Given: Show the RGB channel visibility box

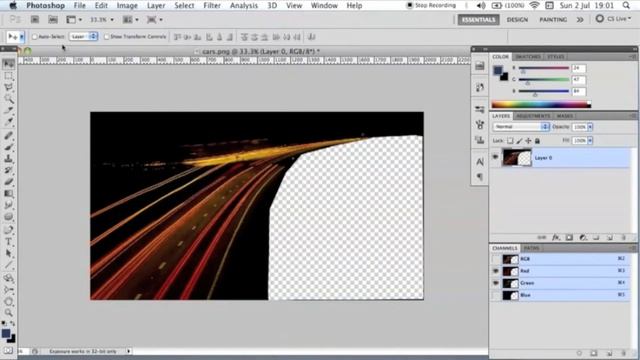Looking at the screenshot, I should [x=496, y=259].
